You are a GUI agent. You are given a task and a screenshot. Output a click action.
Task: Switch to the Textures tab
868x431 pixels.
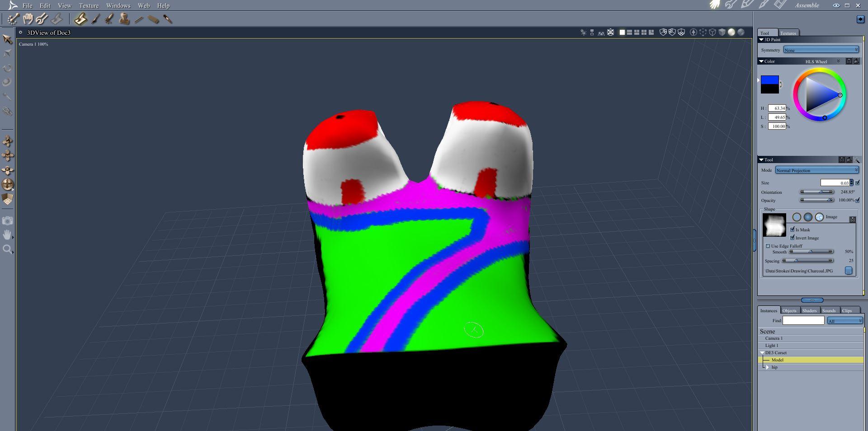tap(788, 33)
